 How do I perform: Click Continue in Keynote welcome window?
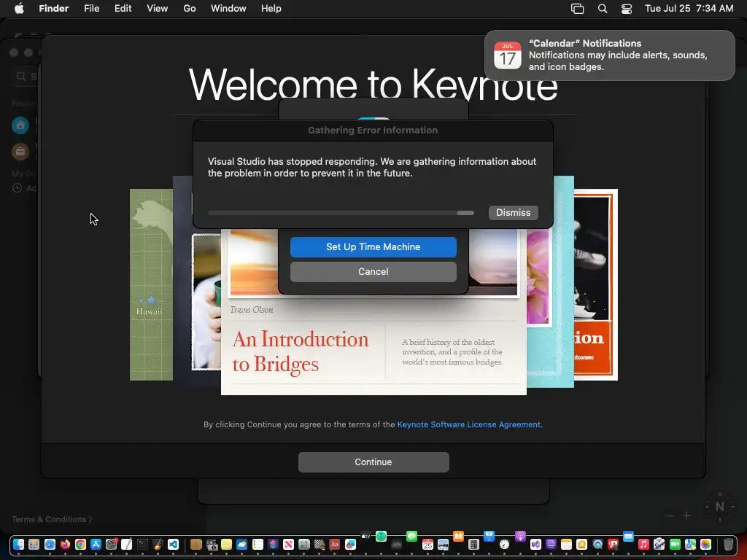click(x=373, y=462)
